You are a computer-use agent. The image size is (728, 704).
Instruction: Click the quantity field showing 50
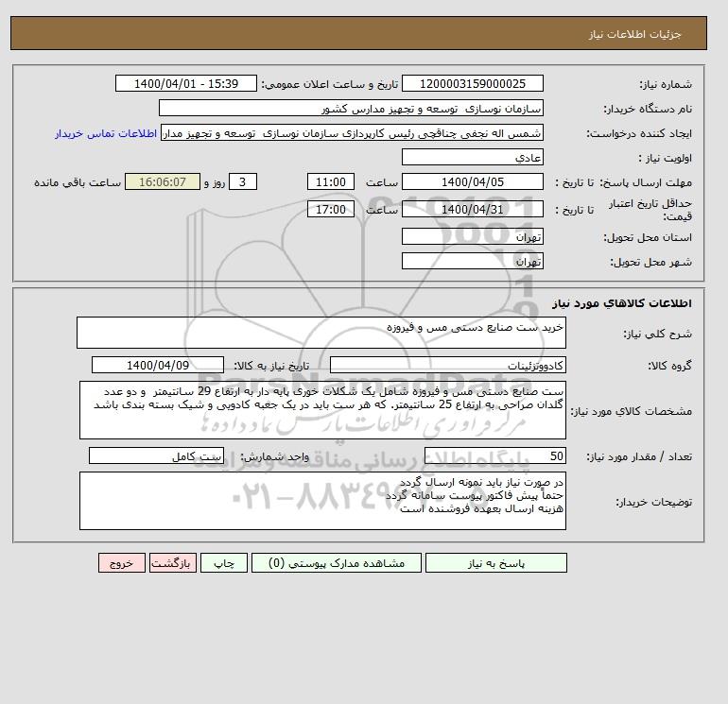click(x=494, y=455)
